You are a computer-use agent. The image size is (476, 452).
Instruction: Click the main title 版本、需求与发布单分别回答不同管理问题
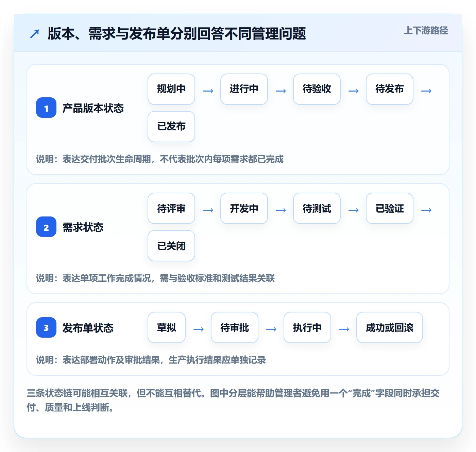pos(177,34)
